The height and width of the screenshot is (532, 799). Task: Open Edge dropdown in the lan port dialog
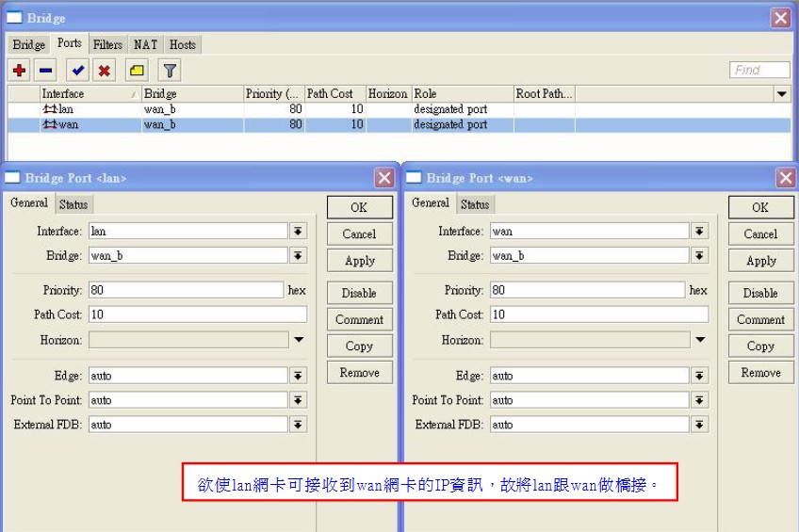tap(298, 376)
